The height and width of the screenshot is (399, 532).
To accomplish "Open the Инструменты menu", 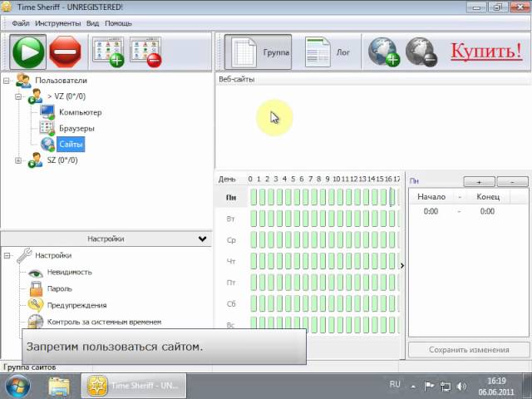I will point(58,23).
